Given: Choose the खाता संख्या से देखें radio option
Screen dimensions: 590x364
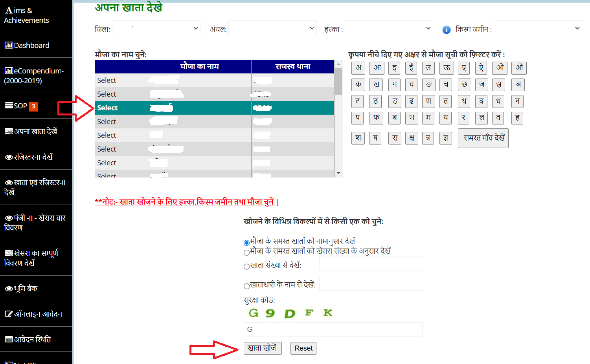Looking at the screenshot, I should pyautogui.click(x=246, y=267).
